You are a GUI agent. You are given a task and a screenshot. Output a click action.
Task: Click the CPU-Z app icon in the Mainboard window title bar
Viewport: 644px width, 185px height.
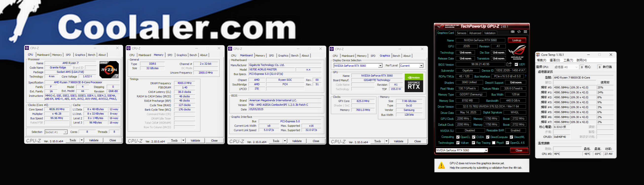pos(230,49)
